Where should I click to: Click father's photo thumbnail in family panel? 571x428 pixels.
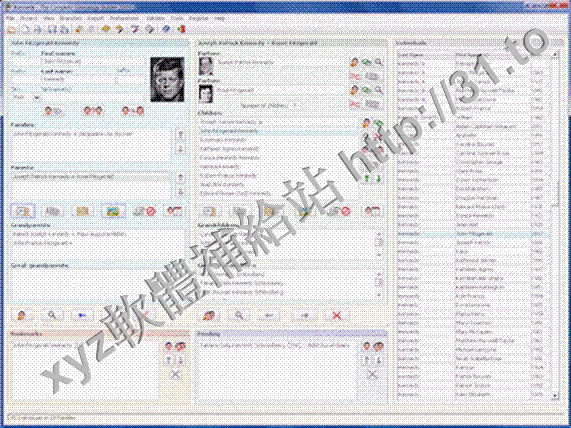206,66
